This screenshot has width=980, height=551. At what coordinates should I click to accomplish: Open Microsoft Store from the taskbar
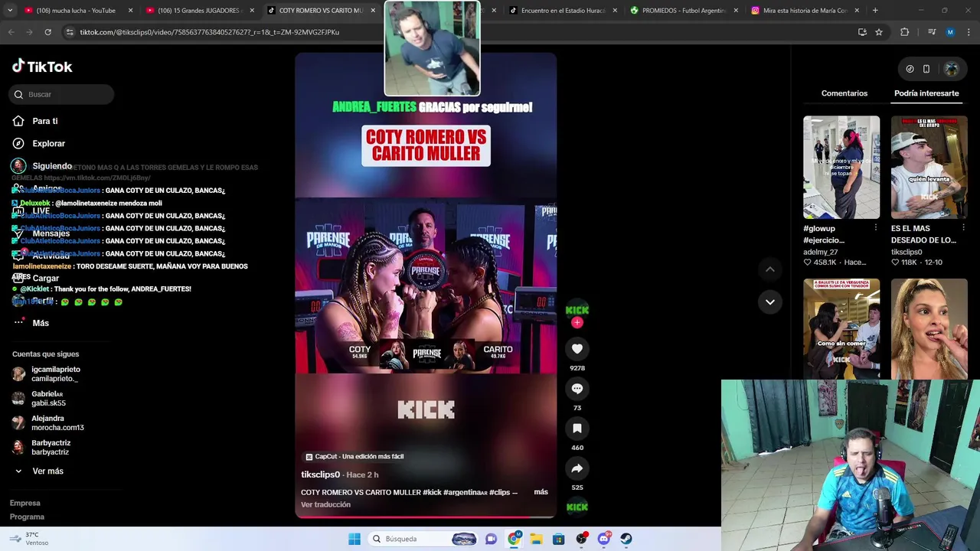click(x=559, y=539)
